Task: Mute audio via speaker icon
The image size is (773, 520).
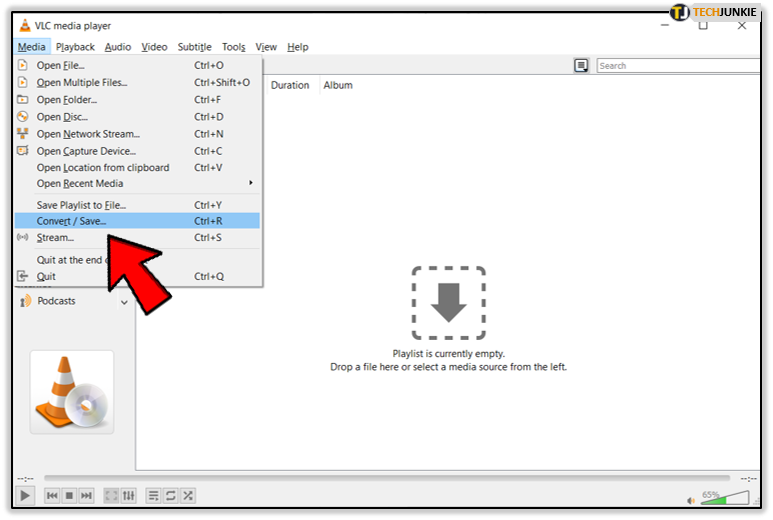Action: (x=691, y=500)
